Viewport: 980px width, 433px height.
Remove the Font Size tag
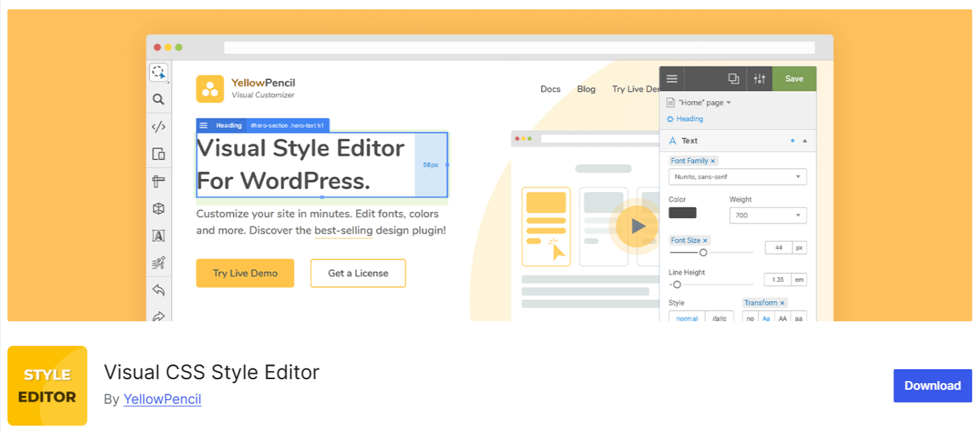click(705, 241)
